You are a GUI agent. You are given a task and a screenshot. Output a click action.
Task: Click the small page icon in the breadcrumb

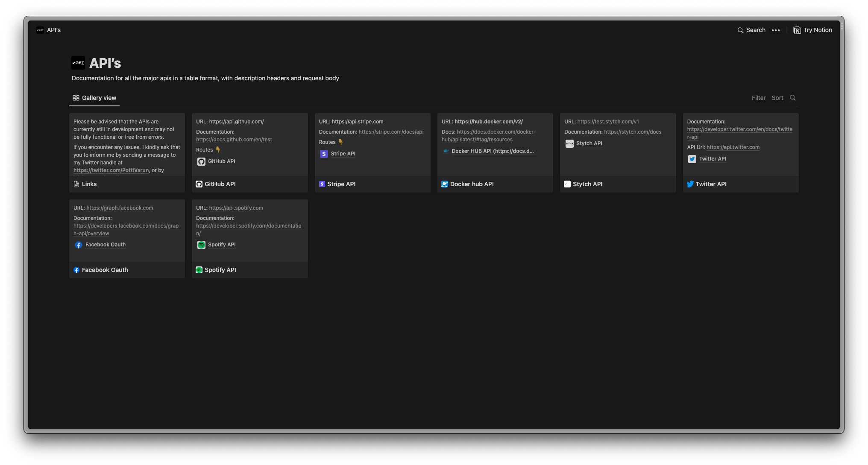pyautogui.click(x=40, y=30)
